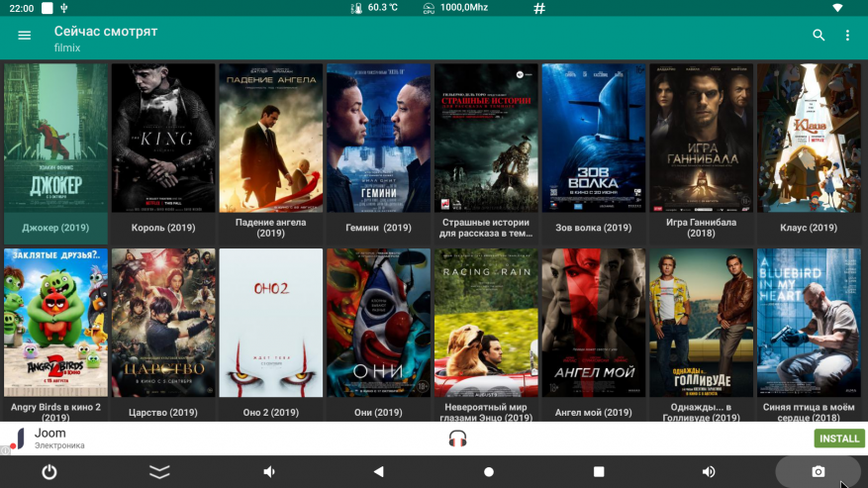Open the Гемини (2019) poster

pyautogui.click(x=379, y=138)
